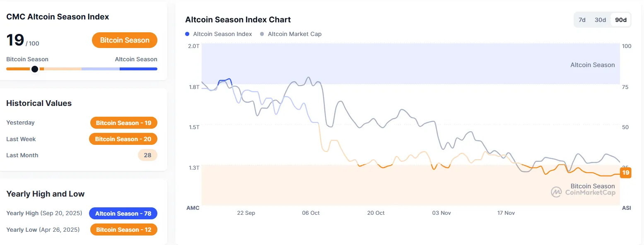644x245 pixels.
Task: Click the Last Week Bitcoin Season - 20 badge
Action: point(123,139)
